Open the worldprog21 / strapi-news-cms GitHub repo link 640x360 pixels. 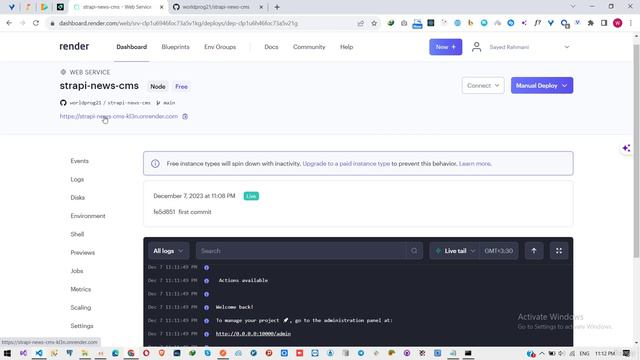pyautogui.click(x=110, y=103)
